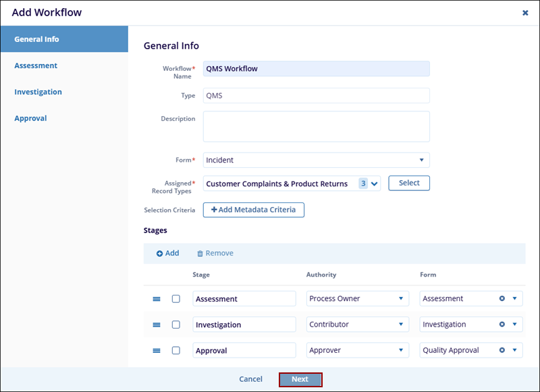Screen dimensions: 540x392
Task: Clear the Quality Approval form selection icon
Action: pyautogui.click(x=502, y=350)
